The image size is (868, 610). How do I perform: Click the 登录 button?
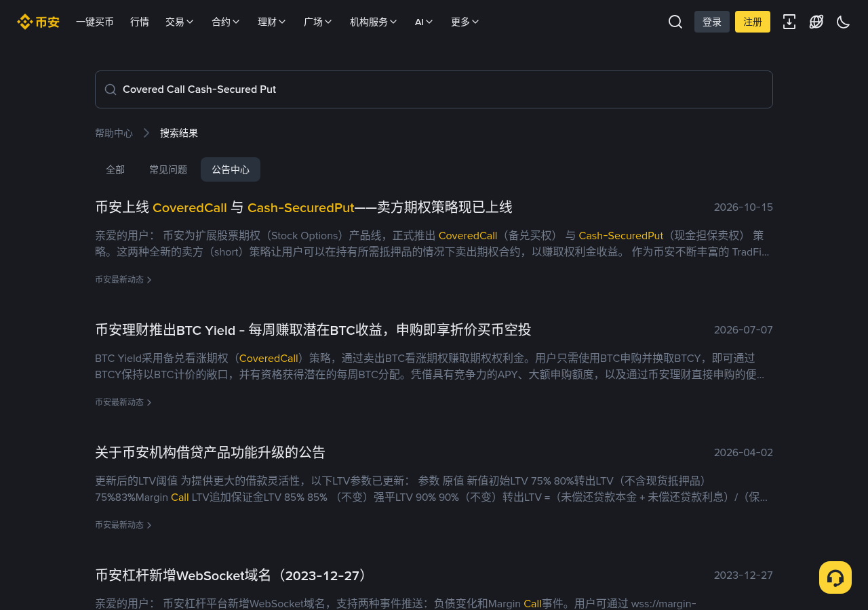point(712,22)
